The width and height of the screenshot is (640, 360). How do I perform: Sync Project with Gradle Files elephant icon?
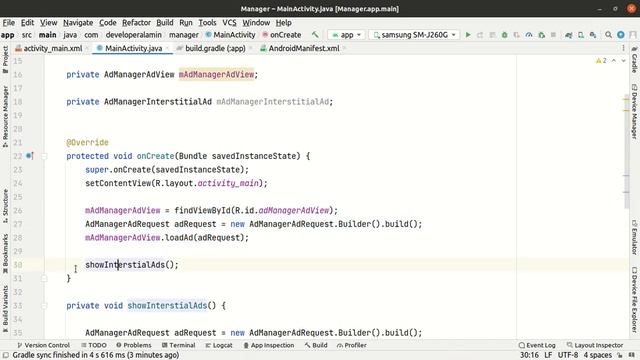coord(569,35)
